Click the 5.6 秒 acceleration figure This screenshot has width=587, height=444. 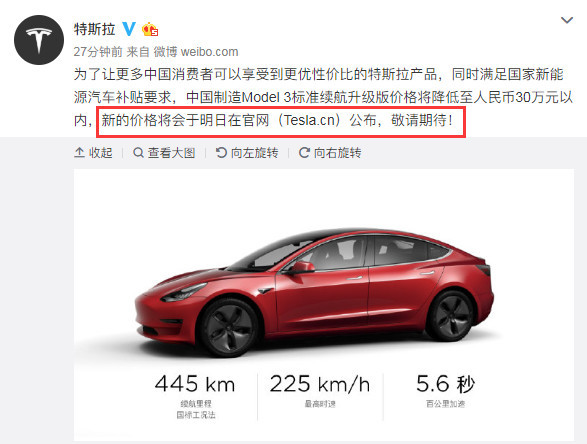445,384
